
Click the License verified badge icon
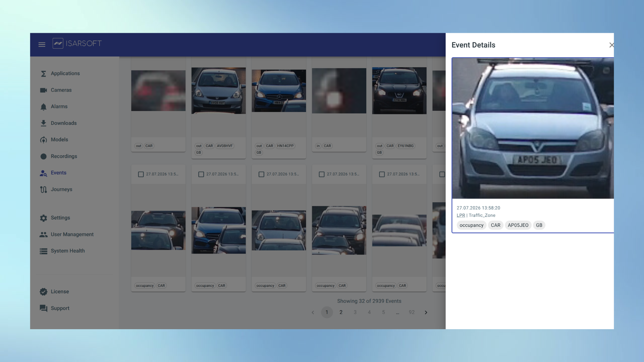pyautogui.click(x=43, y=292)
